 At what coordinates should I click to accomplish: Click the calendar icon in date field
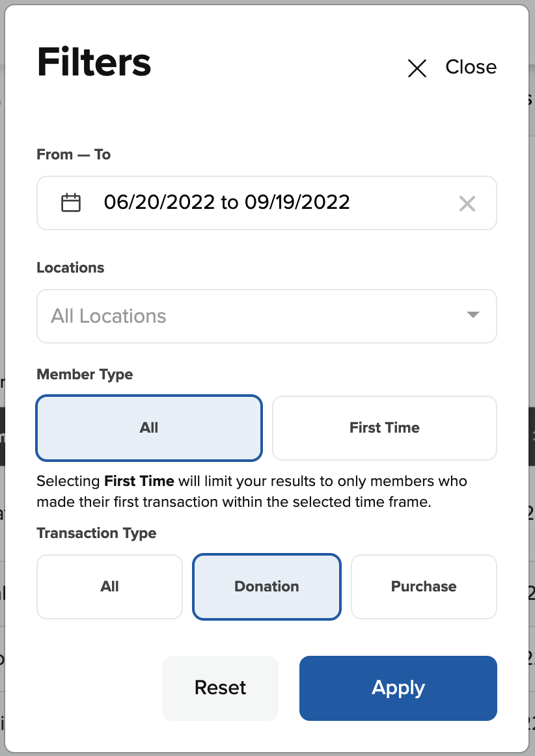point(71,203)
